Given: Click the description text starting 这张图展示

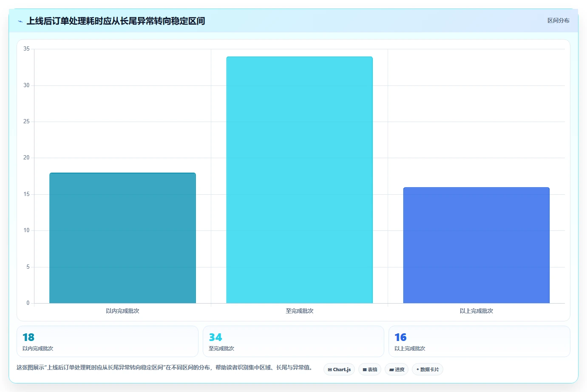Looking at the screenshot, I should click(x=164, y=367).
